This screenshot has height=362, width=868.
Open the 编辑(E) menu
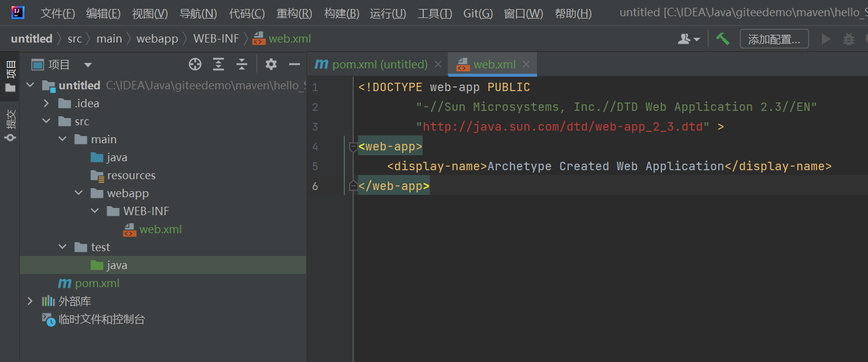point(103,13)
